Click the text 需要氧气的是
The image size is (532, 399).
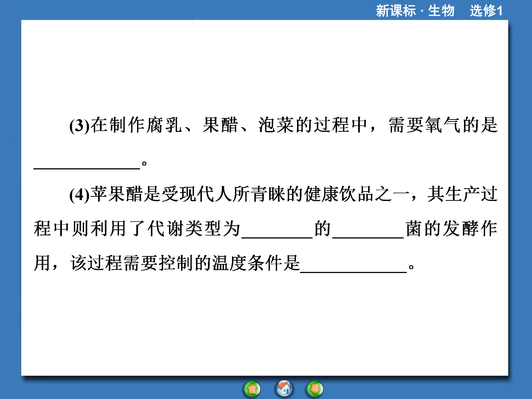tap(443, 125)
